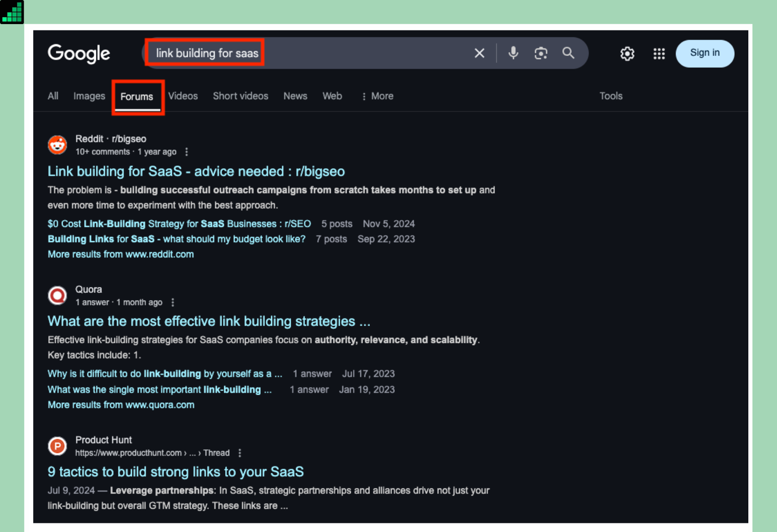Click the magnifying glass search icon
Viewport: 777px width, 532px height.
[568, 53]
